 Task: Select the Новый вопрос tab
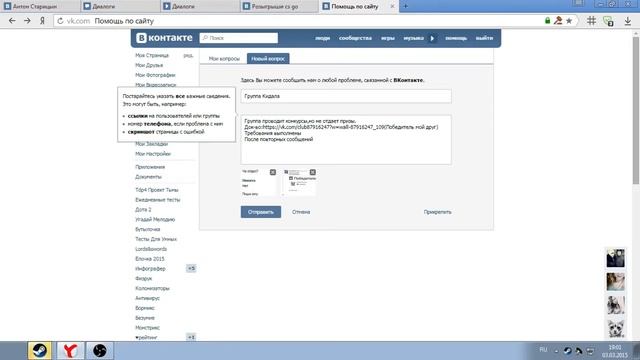pos(268,59)
